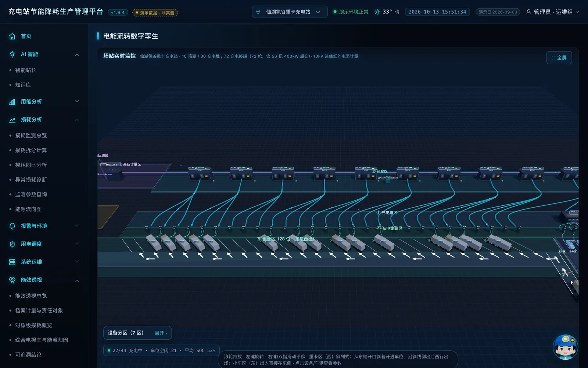Click the 用电调度 icon
588x368 pixels.
click(x=12, y=244)
